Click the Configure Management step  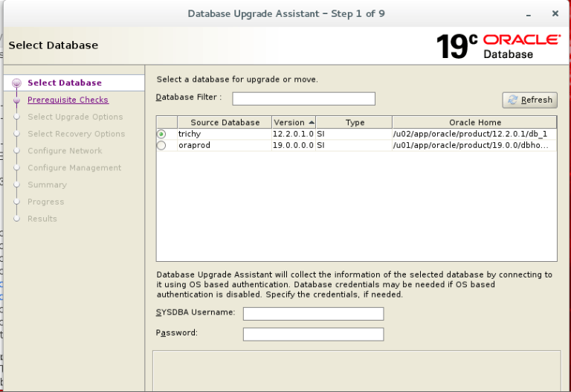click(74, 168)
